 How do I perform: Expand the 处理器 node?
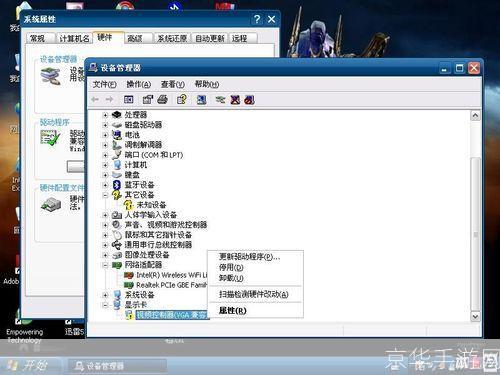click(105, 115)
